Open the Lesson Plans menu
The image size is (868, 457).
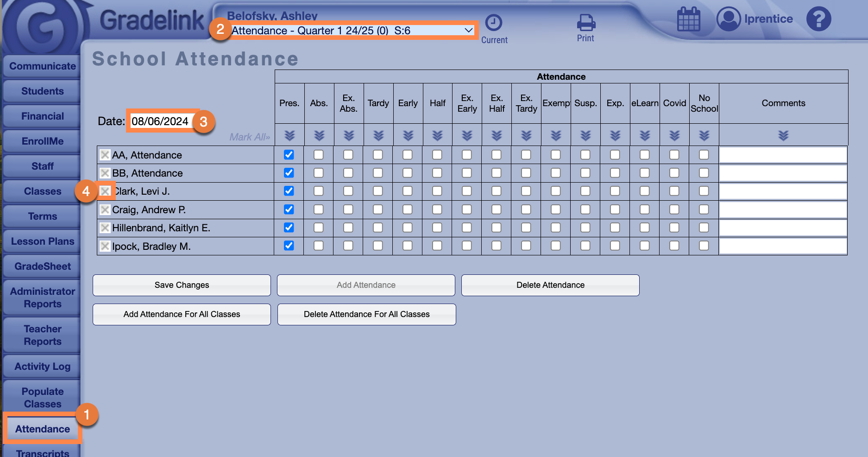pyautogui.click(x=42, y=241)
